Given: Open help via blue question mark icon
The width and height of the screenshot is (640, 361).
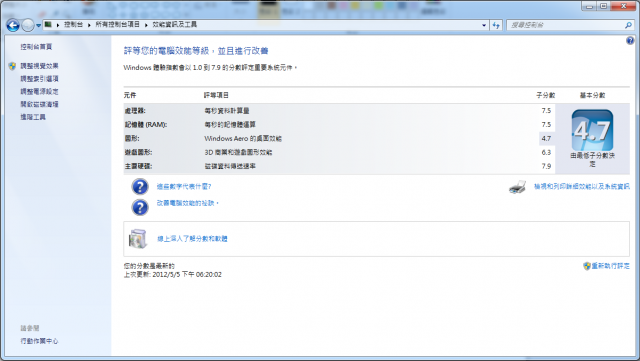Looking at the screenshot, I should pyautogui.click(x=630, y=40).
